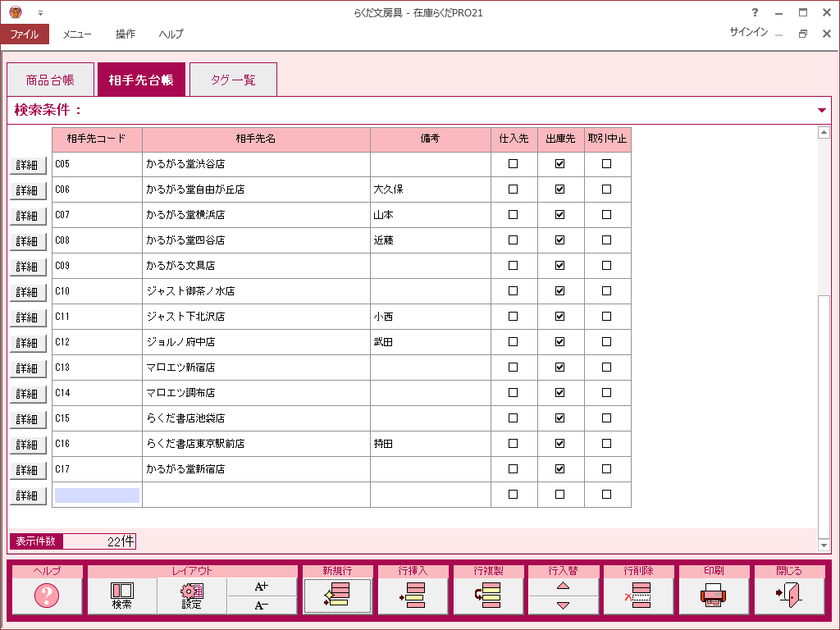Click the print icon
The height and width of the screenshot is (630, 840).
[x=714, y=596]
